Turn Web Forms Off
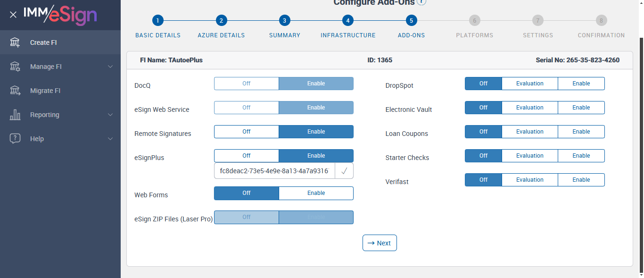The height and width of the screenshot is (278, 644). click(x=247, y=193)
